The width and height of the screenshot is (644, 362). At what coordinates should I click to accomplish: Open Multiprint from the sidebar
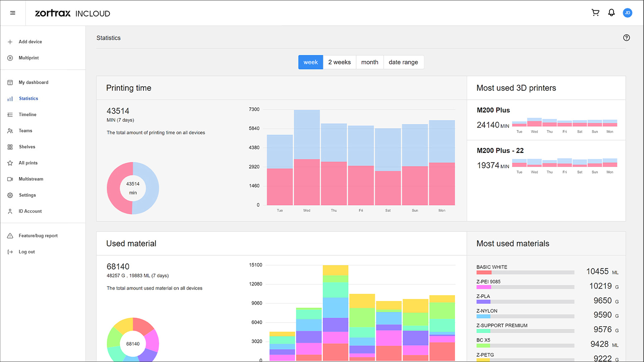29,58
